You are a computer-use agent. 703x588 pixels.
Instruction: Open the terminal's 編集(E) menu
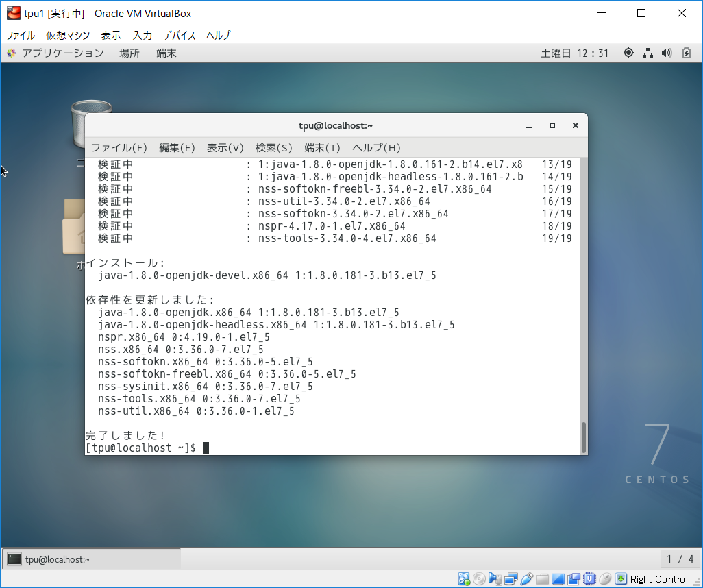pyautogui.click(x=177, y=147)
